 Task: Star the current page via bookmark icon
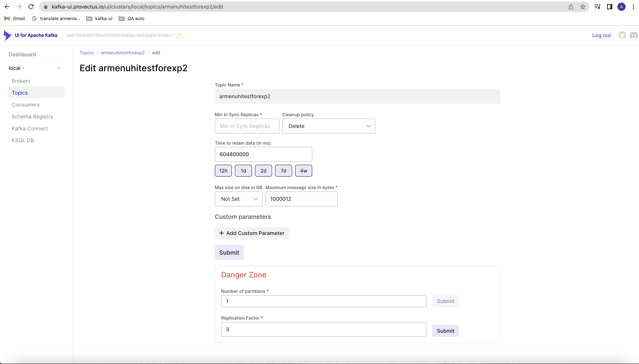pyautogui.click(x=583, y=7)
